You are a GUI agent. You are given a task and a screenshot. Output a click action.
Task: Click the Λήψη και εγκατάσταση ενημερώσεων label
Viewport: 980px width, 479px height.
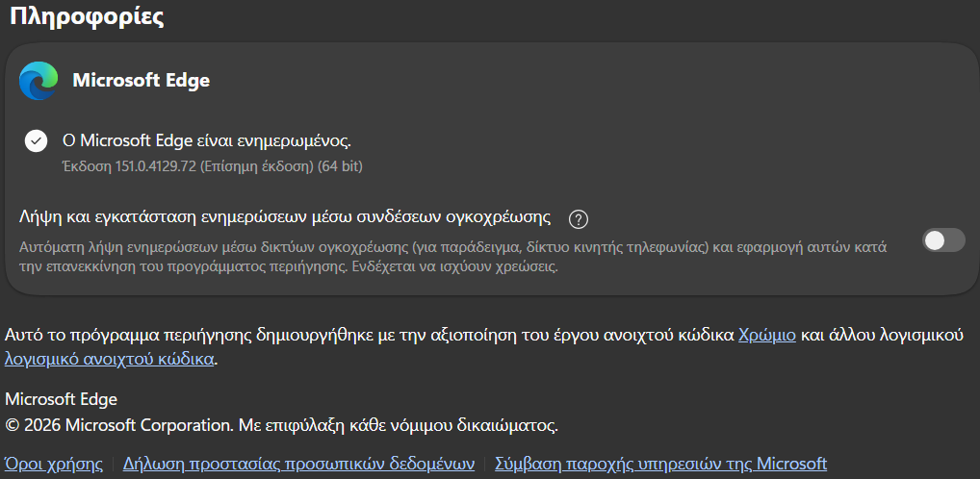point(285,216)
